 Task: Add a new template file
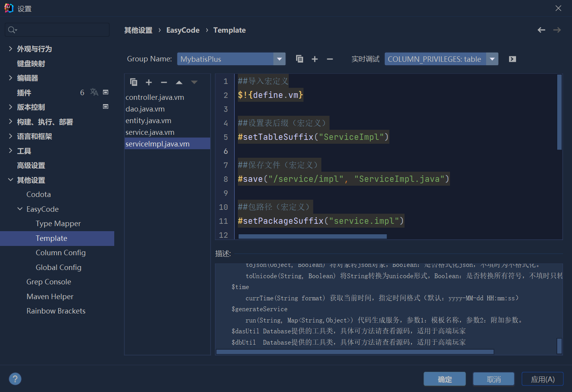tap(149, 82)
